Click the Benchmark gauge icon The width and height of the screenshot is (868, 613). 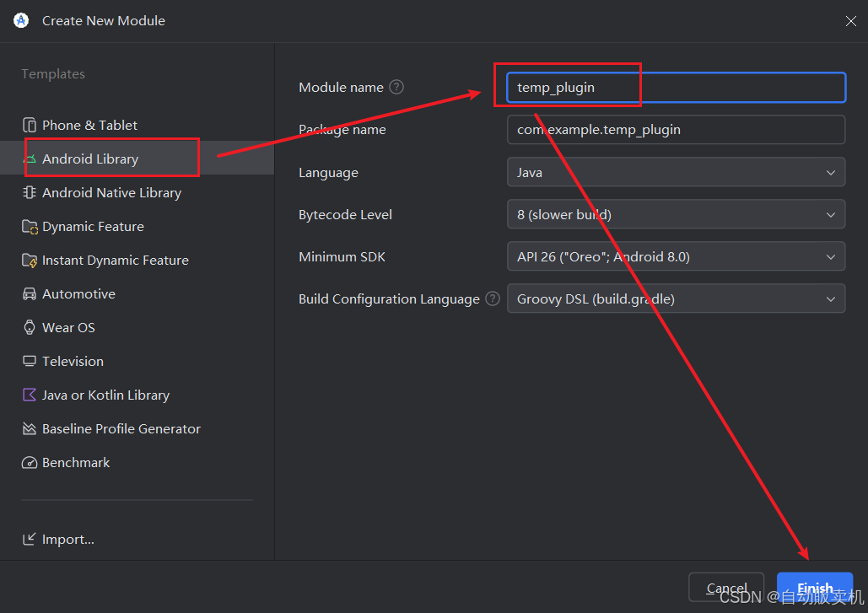point(30,463)
